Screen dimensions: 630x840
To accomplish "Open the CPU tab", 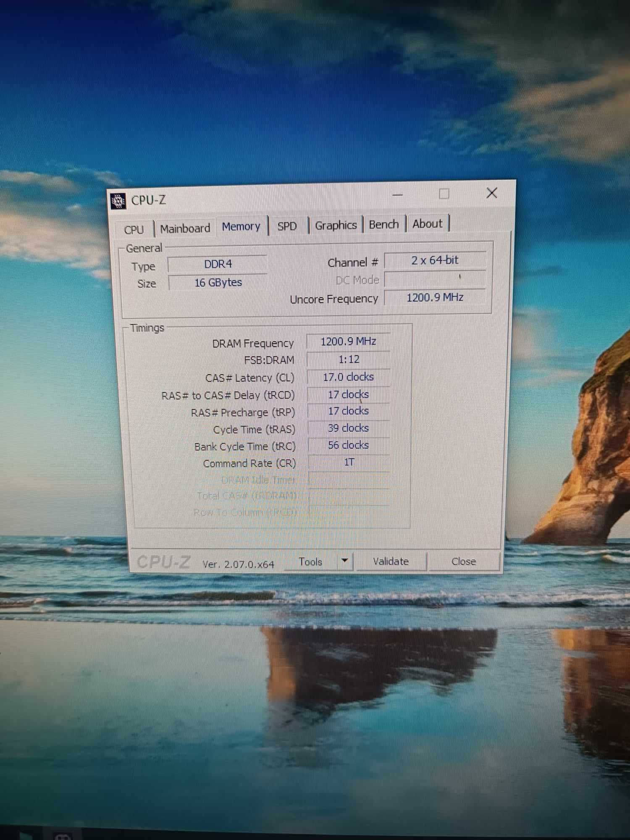I will (x=134, y=230).
